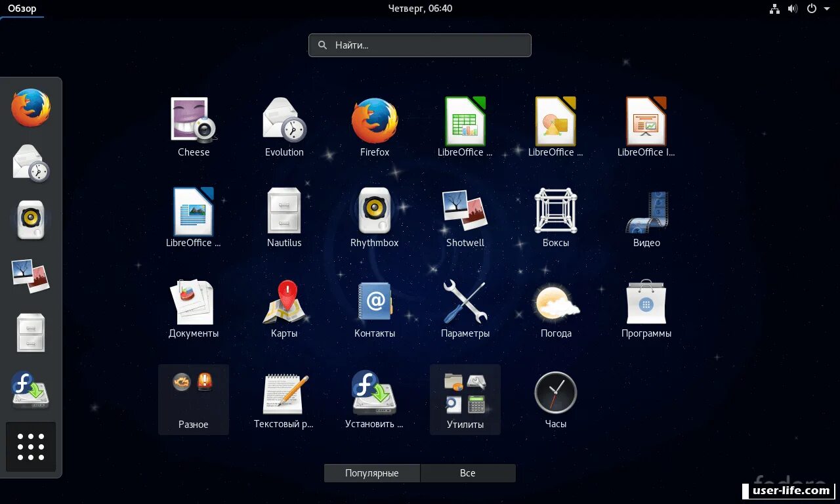
Task: Switch to Популярные tab
Action: pos(372,473)
